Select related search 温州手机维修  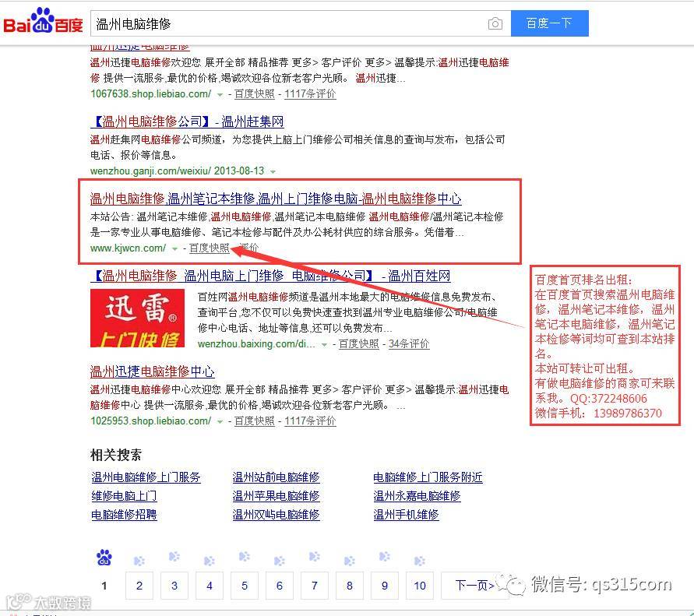(406, 515)
